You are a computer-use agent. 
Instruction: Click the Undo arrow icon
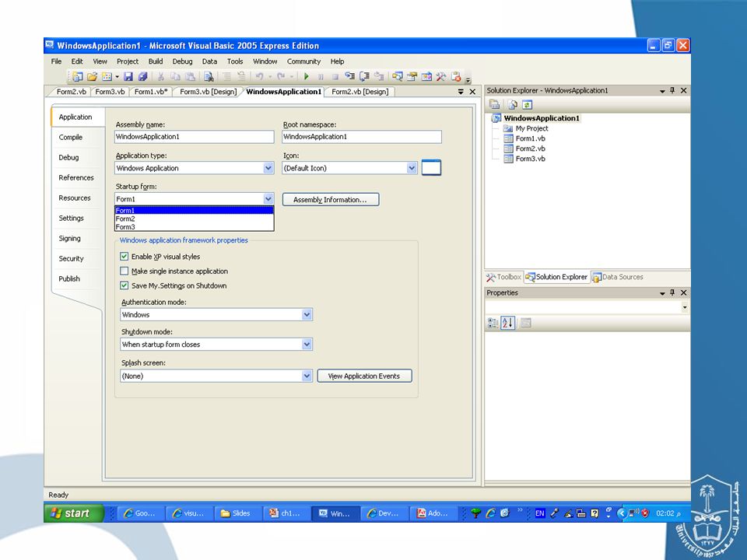point(260,76)
